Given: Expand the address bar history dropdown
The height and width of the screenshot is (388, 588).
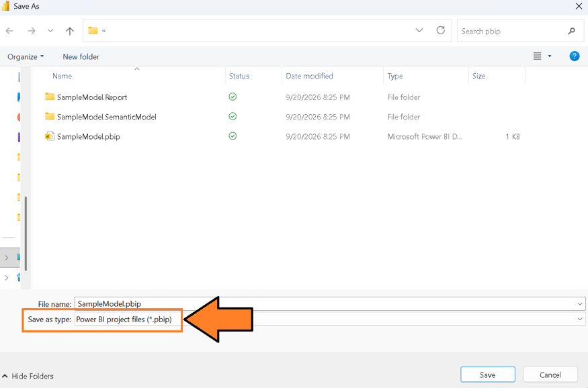Looking at the screenshot, I should coord(419,30).
